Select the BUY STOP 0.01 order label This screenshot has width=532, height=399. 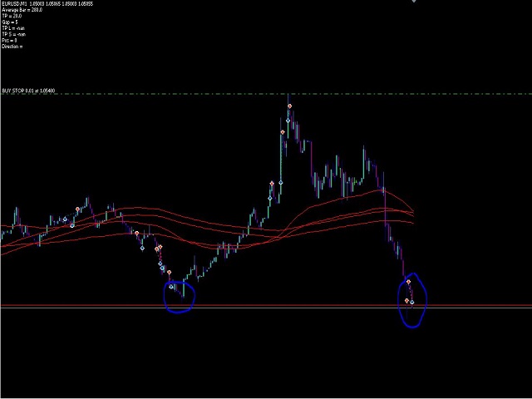[x=28, y=91]
